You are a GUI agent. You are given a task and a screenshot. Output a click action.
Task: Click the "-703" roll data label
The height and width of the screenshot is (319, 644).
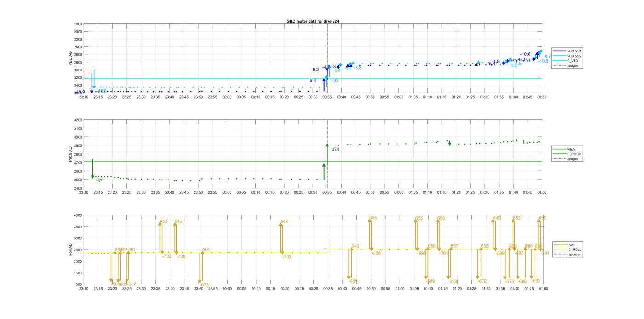click(x=287, y=257)
